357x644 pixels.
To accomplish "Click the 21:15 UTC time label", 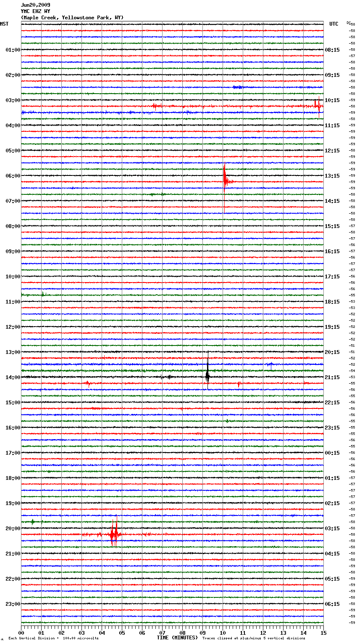I will (332, 377).
